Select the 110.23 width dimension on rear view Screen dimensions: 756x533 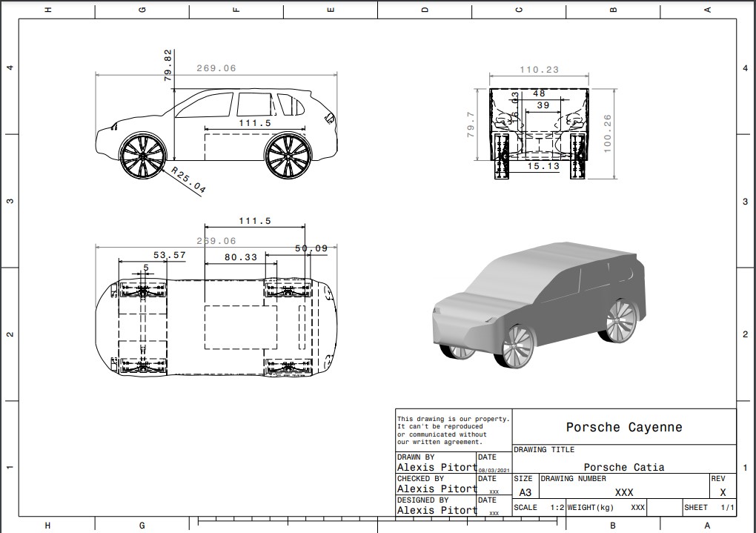click(x=539, y=70)
